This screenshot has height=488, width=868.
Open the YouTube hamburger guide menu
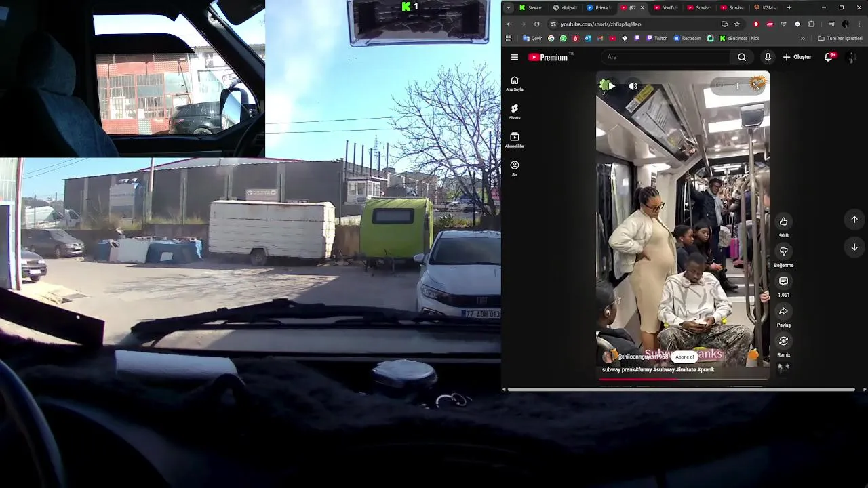coord(515,58)
